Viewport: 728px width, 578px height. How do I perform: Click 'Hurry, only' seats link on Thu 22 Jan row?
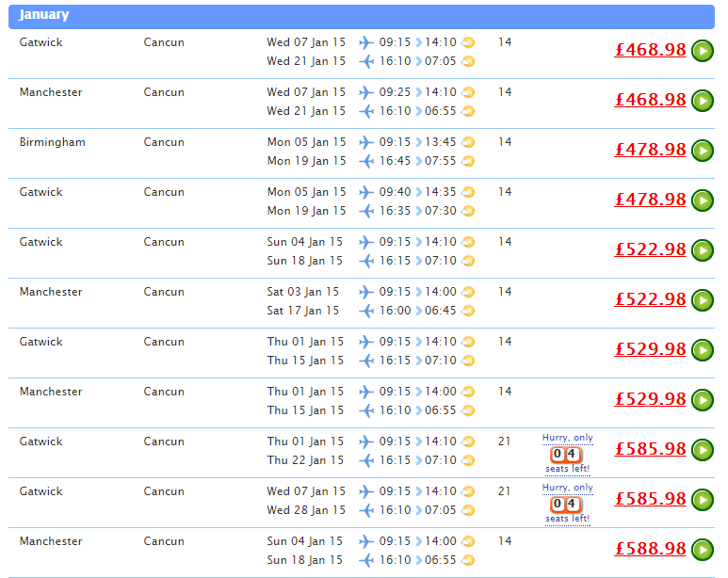coord(567,438)
